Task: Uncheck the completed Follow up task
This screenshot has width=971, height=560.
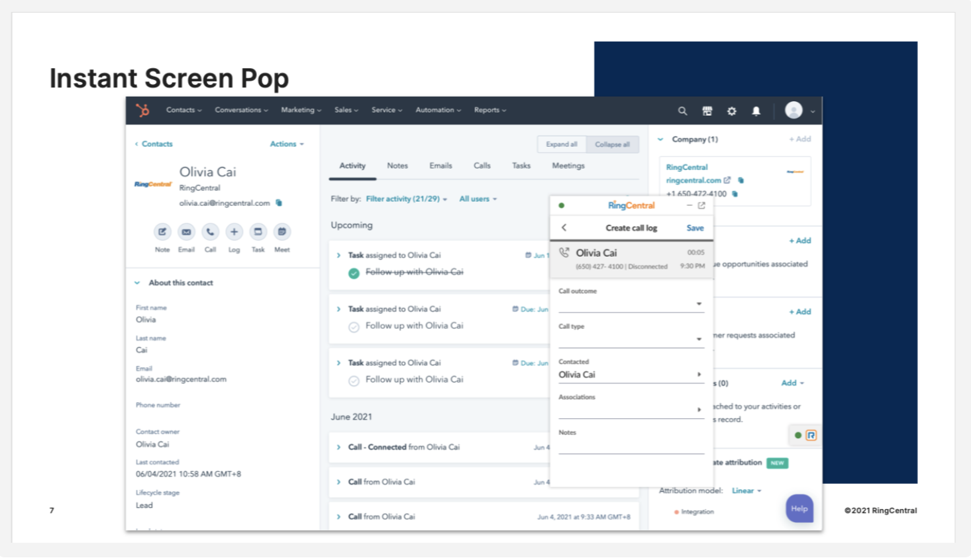Action: pos(354,273)
